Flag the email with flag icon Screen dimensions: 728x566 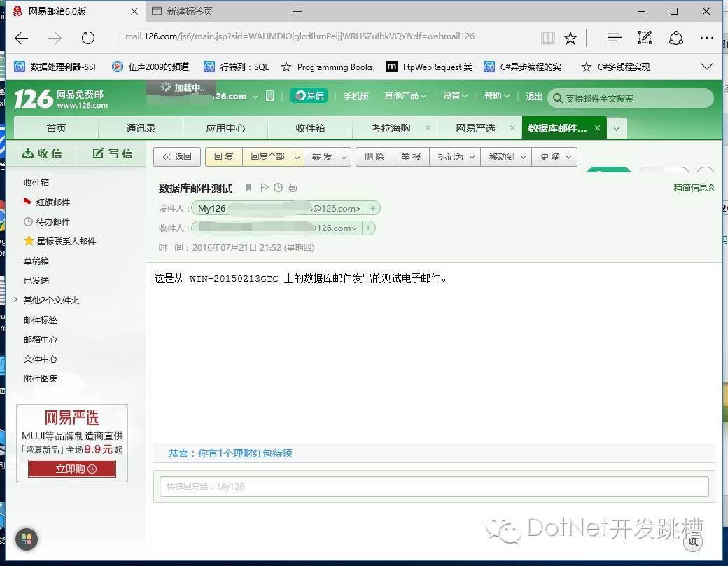pyautogui.click(x=264, y=187)
